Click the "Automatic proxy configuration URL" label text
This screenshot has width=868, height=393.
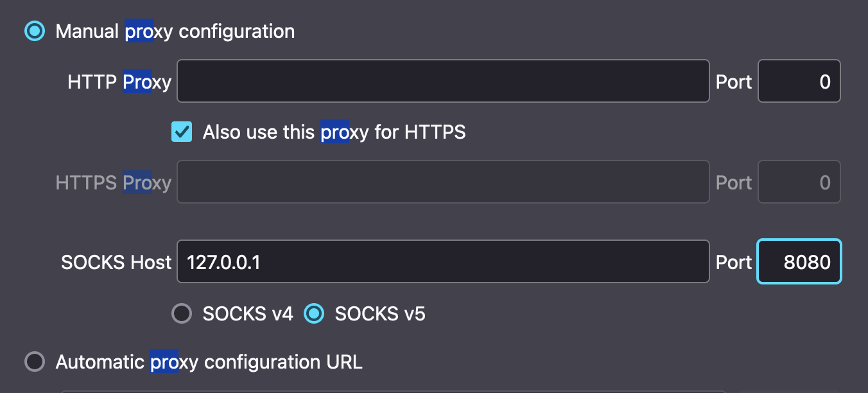click(209, 362)
